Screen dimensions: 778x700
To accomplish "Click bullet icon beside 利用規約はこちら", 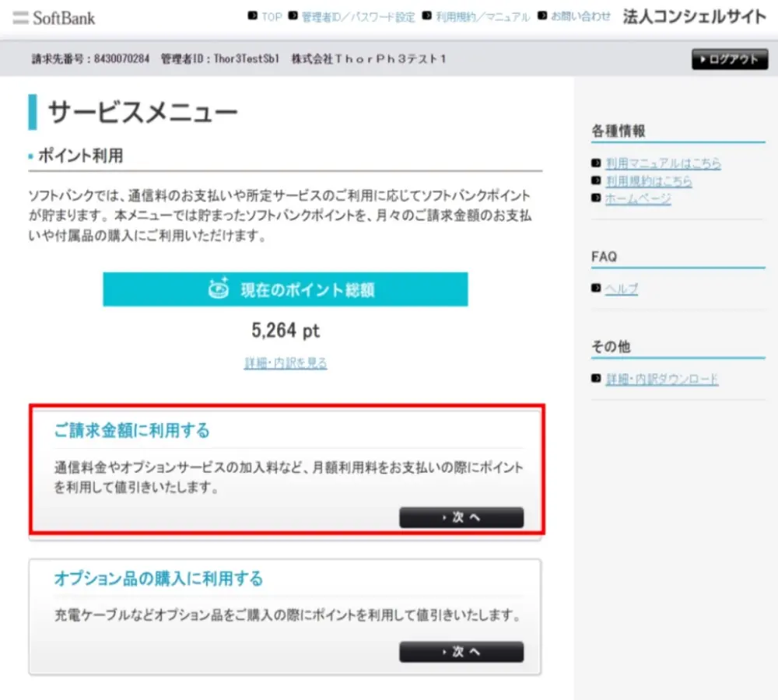I will tap(596, 180).
